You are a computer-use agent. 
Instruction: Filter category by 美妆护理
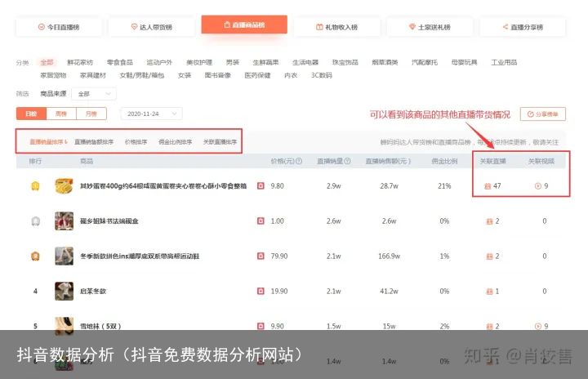point(199,62)
